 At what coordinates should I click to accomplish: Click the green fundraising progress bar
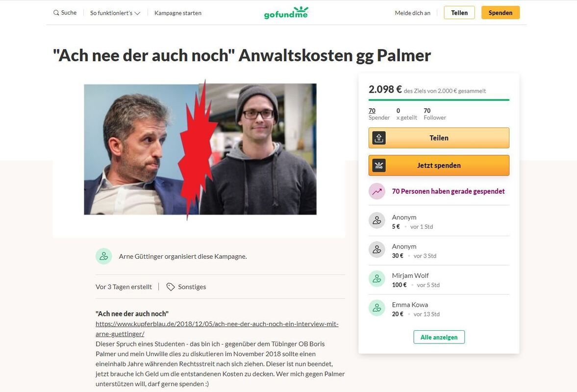point(439,99)
